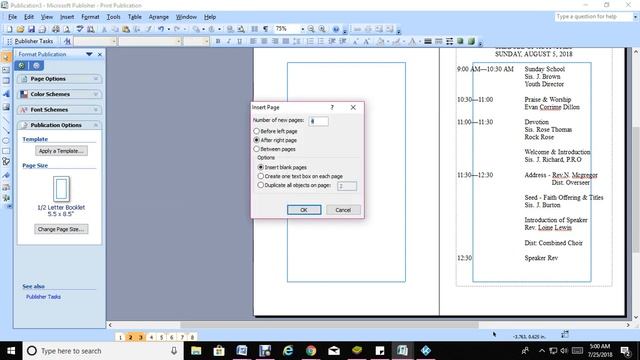Image resolution: width=640 pixels, height=360 pixels.
Task: Open File Explorer from the taskbar
Action: pyautogui.click(x=196, y=351)
